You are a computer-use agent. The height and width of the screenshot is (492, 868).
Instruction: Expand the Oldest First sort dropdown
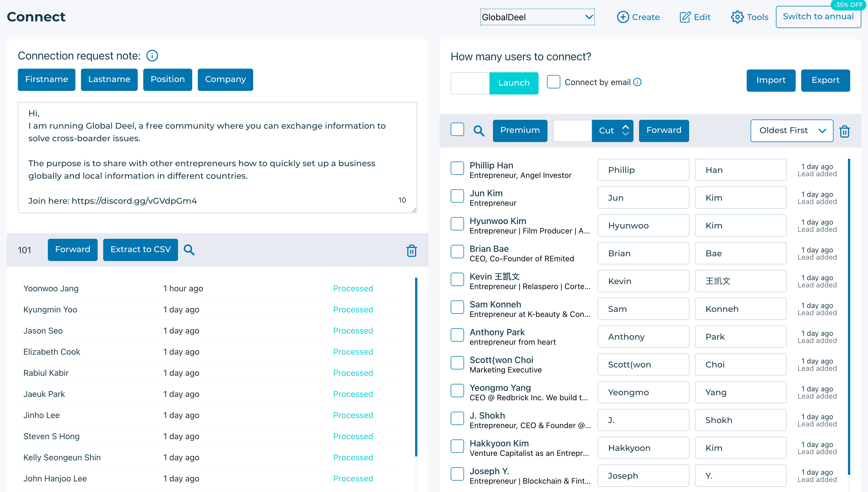click(x=792, y=131)
